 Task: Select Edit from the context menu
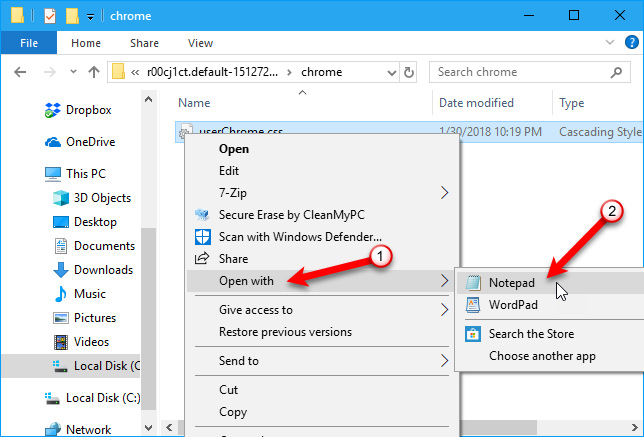coord(229,171)
